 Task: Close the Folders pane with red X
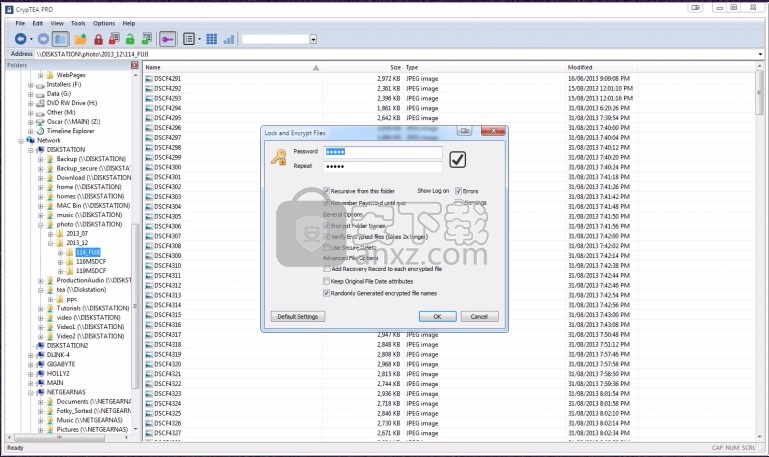(135, 65)
